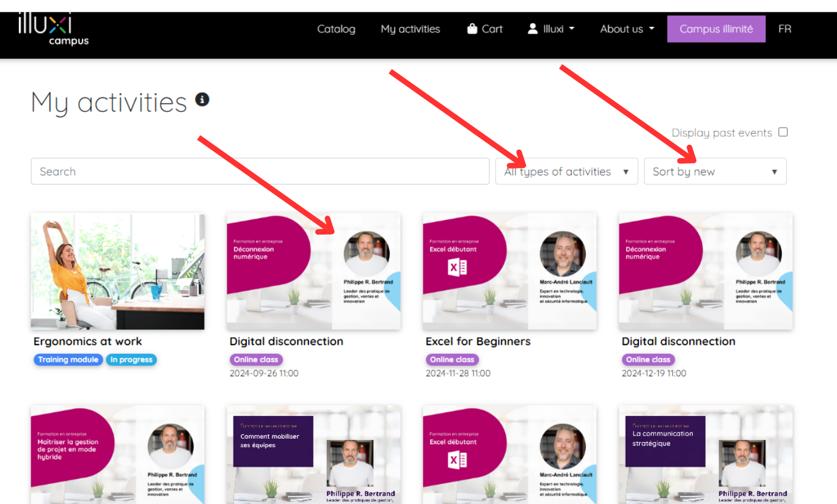Image resolution: width=837 pixels, height=504 pixels.
Task: Open the Cart page
Action: coord(485,29)
